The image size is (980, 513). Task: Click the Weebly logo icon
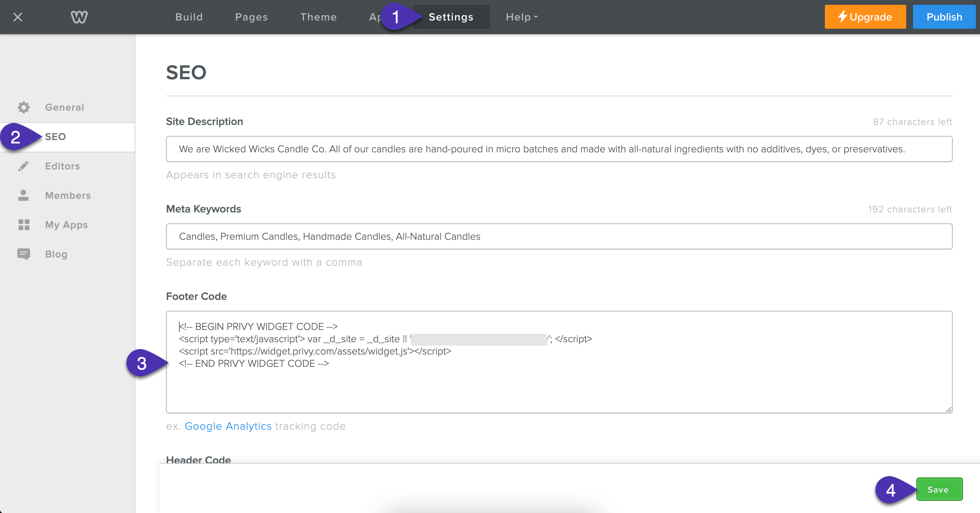pos(79,17)
